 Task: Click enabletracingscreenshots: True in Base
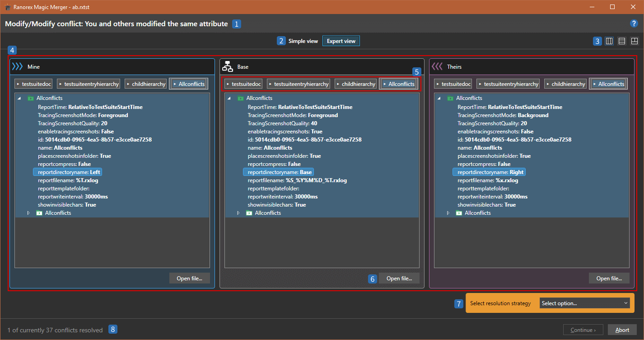click(x=285, y=132)
